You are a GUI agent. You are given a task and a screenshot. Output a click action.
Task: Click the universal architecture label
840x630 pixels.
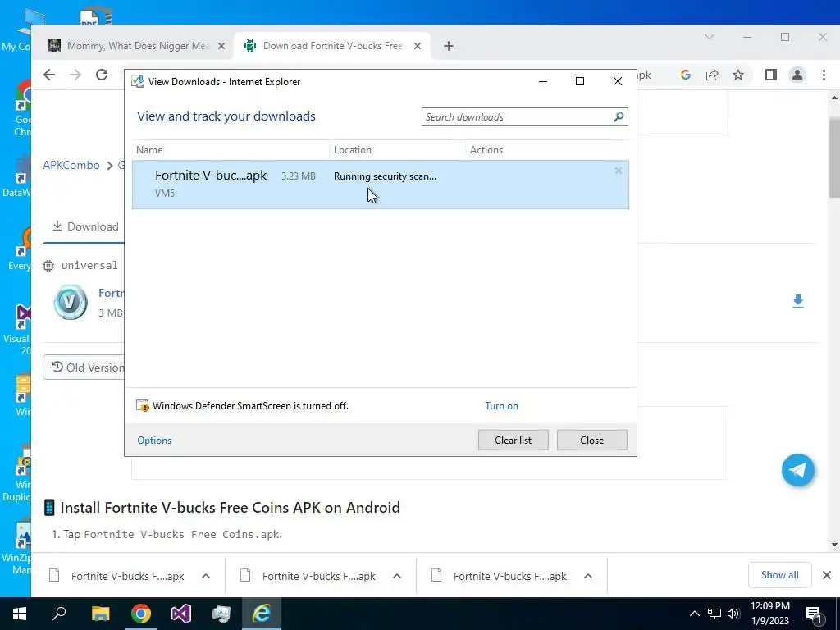coord(89,265)
